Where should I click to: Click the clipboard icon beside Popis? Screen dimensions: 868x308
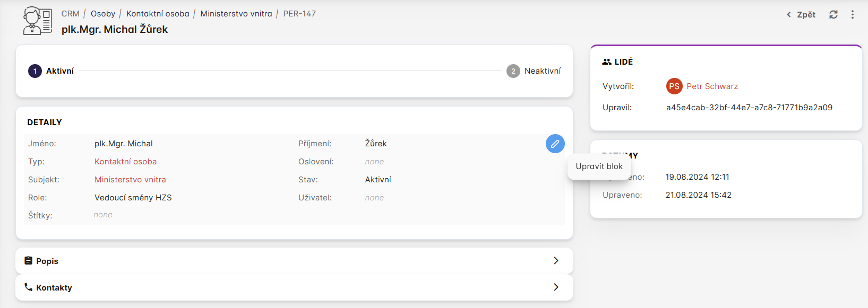click(x=29, y=261)
